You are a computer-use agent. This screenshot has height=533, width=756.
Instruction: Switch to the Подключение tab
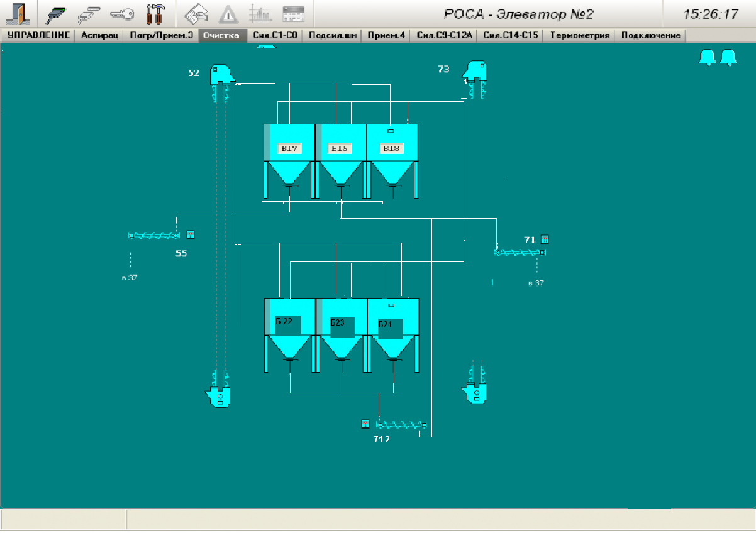(x=650, y=36)
